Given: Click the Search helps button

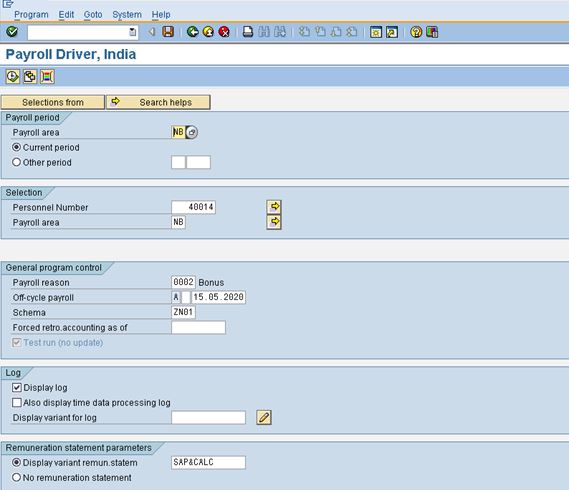Looking at the screenshot, I should pos(158,102).
